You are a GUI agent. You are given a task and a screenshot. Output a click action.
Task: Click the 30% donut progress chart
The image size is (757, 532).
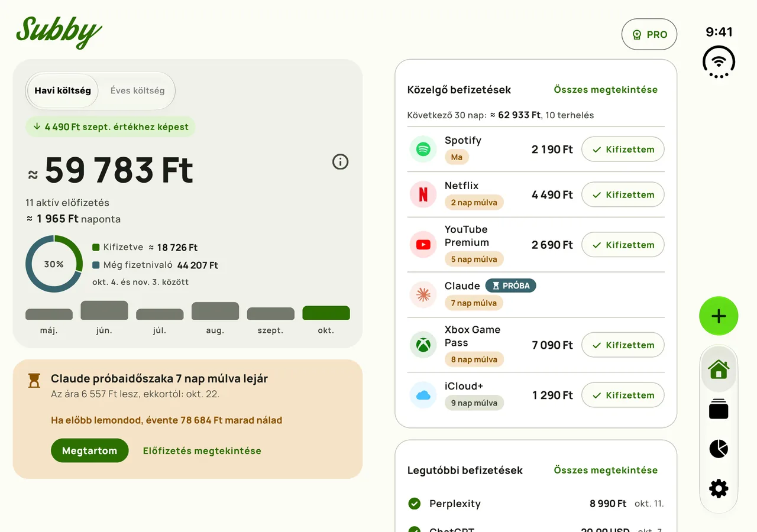[x=54, y=264]
